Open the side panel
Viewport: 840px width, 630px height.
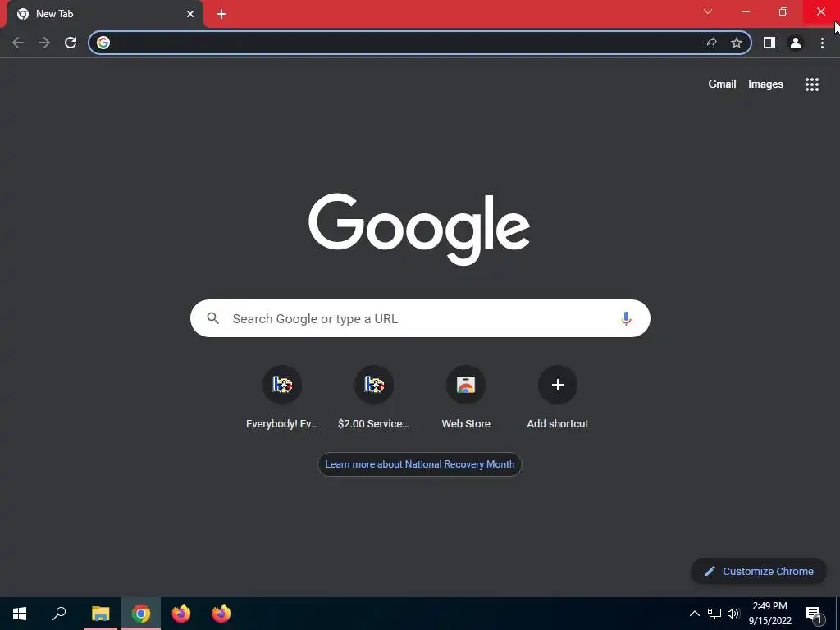(769, 43)
